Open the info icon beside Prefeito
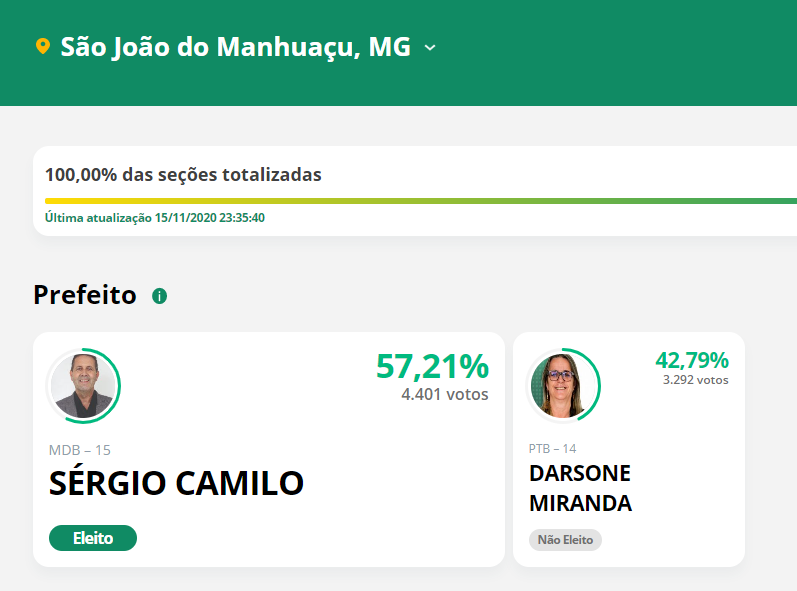 click(160, 296)
